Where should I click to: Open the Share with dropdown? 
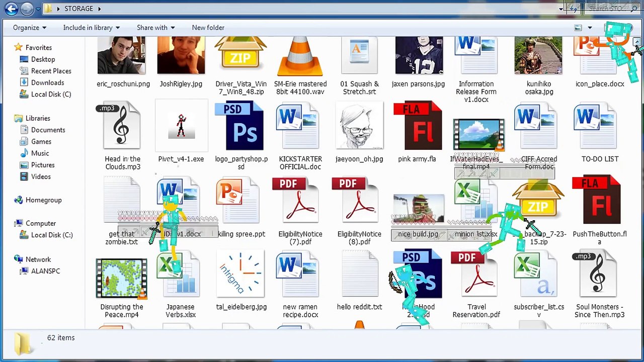pyautogui.click(x=156, y=28)
